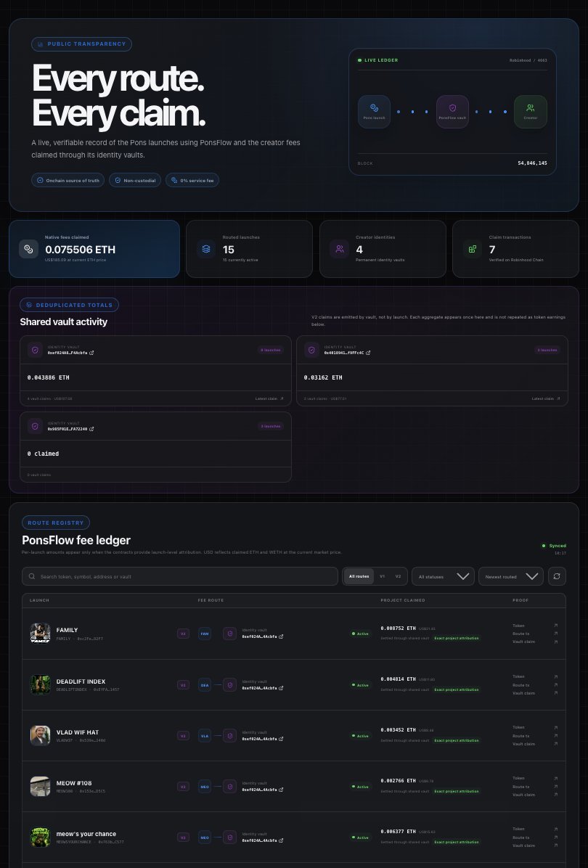Click the FAMILY token thumbnail

click(40, 634)
